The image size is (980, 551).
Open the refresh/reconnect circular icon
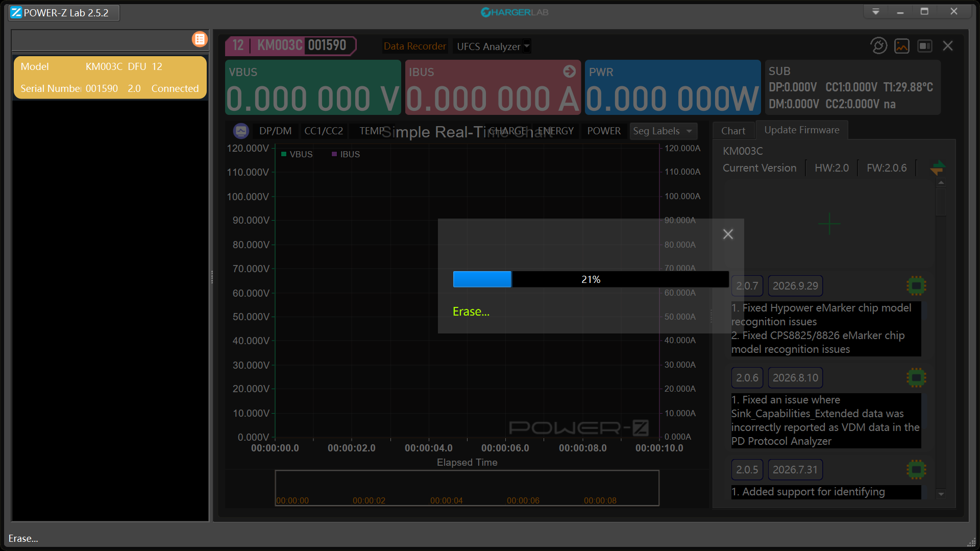(x=878, y=46)
